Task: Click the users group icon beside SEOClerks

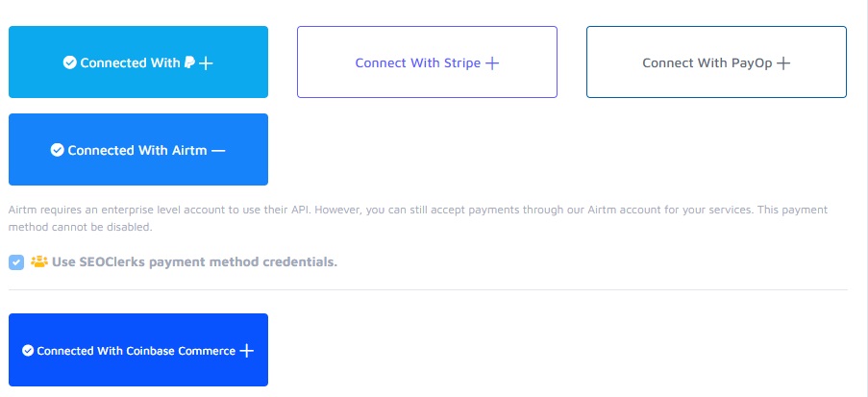Action: pyautogui.click(x=39, y=261)
